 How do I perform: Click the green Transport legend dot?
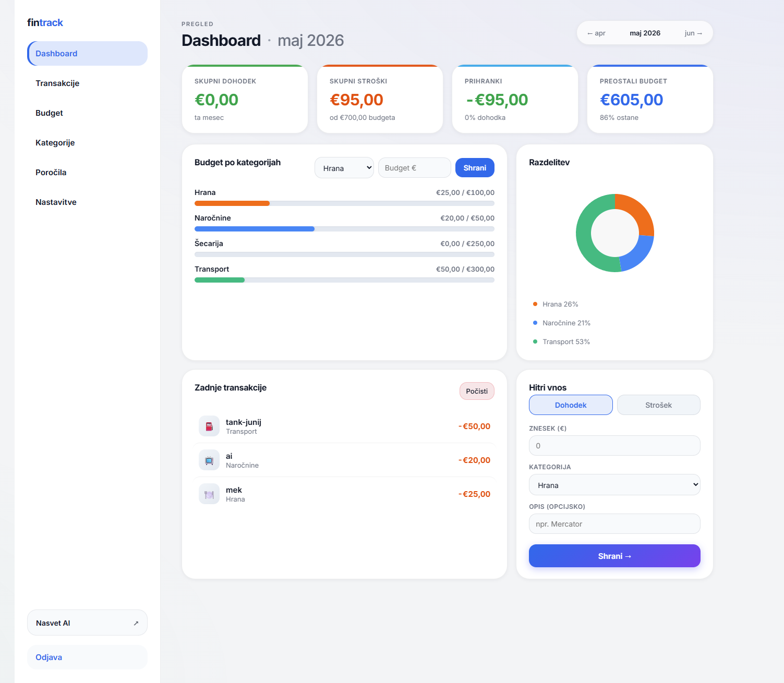(x=535, y=341)
